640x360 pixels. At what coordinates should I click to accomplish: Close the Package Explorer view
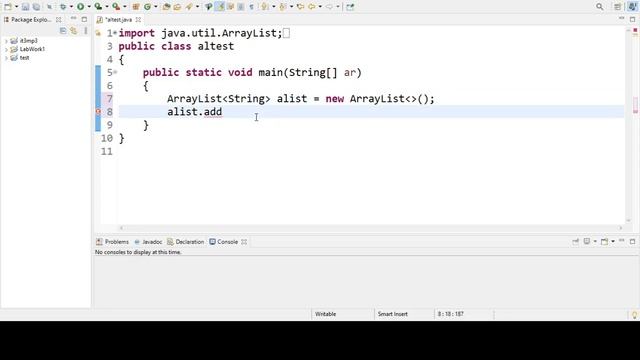(x=59, y=20)
